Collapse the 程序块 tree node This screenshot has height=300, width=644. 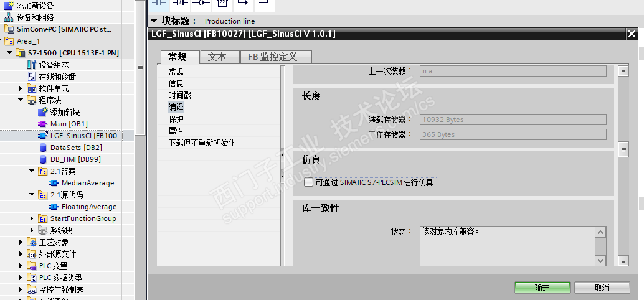point(21,101)
